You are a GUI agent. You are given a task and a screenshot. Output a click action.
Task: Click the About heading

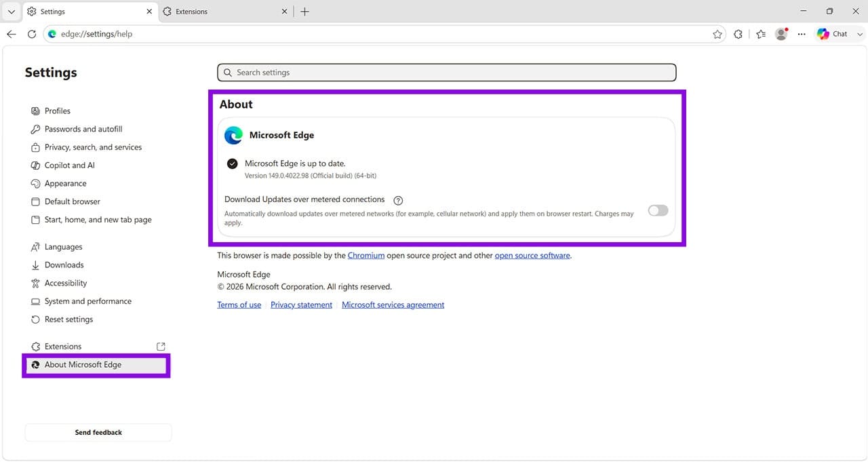tap(236, 104)
